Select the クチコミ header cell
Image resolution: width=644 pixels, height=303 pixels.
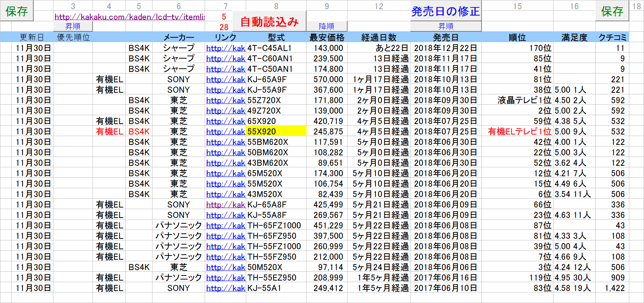click(612, 37)
